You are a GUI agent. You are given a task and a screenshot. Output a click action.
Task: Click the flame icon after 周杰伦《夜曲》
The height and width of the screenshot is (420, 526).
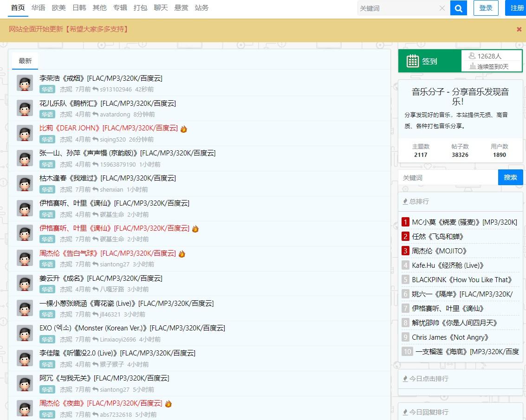pos(169,404)
